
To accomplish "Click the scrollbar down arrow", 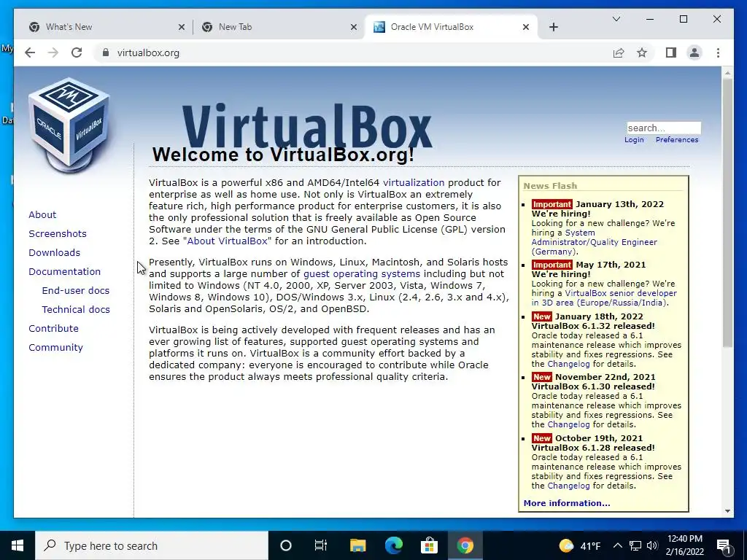I will coord(727,511).
